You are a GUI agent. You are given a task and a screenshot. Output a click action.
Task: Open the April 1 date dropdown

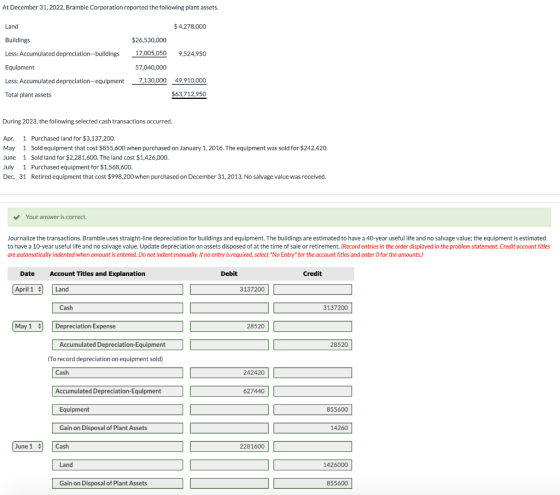tap(28, 289)
